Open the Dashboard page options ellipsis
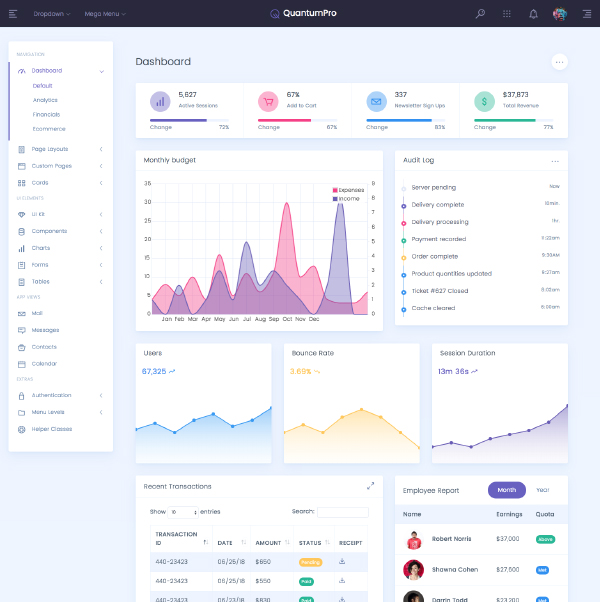Viewport: 600px width, 602px height. pos(559,62)
